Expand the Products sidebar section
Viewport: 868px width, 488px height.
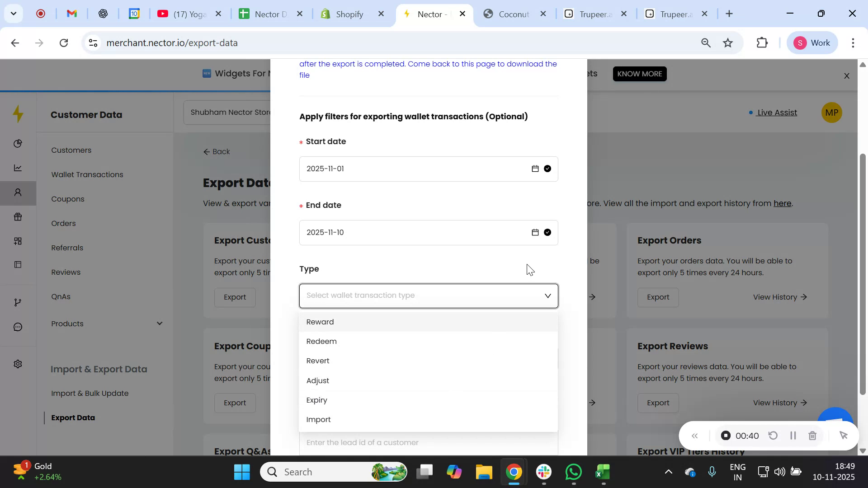coord(159,324)
